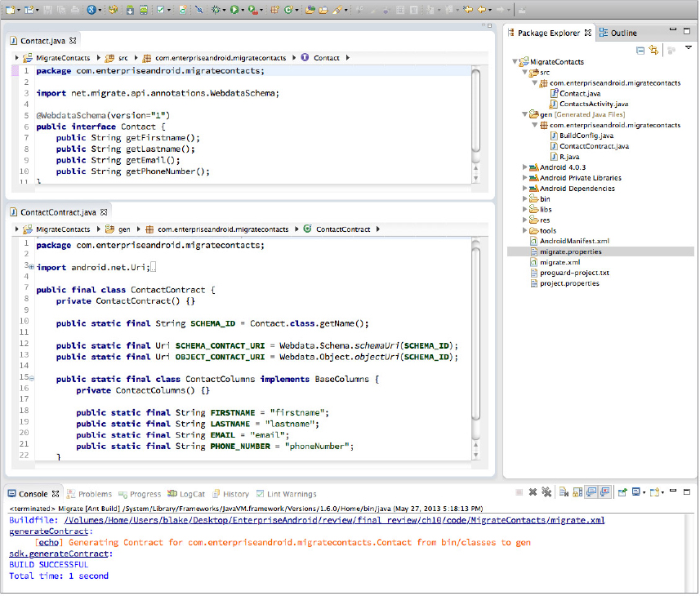Toggle Show Console When Standard Out Changes
This screenshot has width=700, height=596.
click(591, 492)
